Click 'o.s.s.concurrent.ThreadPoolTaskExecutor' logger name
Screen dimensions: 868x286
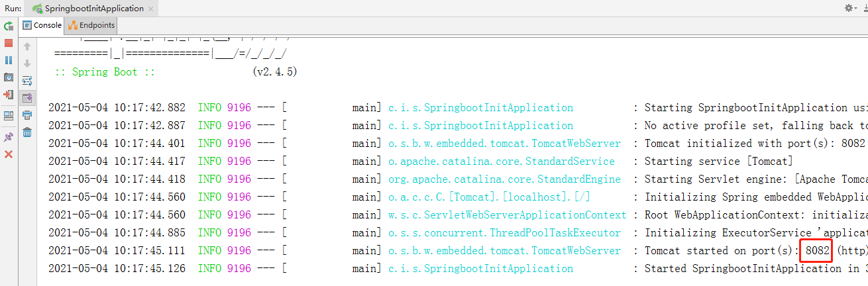click(505, 232)
